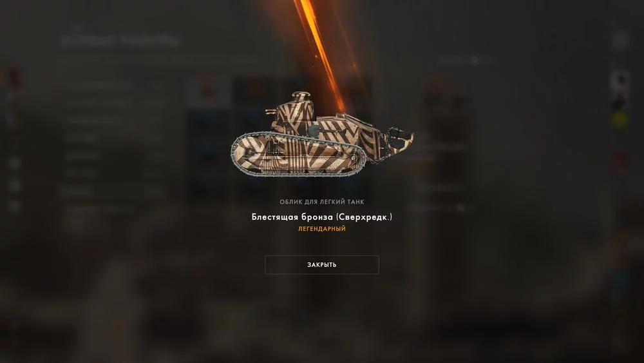Viewport: 644px width, 363px height.
Task: Click the ОБЛИК ДЛЯ ЛЕГКИЙ ТАНК subtitle
Action: pos(321,202)
